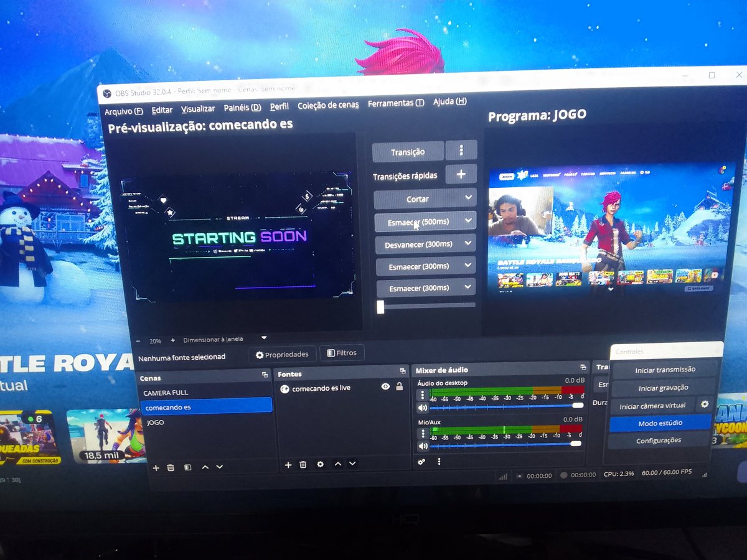Click the transition T-bar slider handle
747x560 pixels.
pos(380,307)
